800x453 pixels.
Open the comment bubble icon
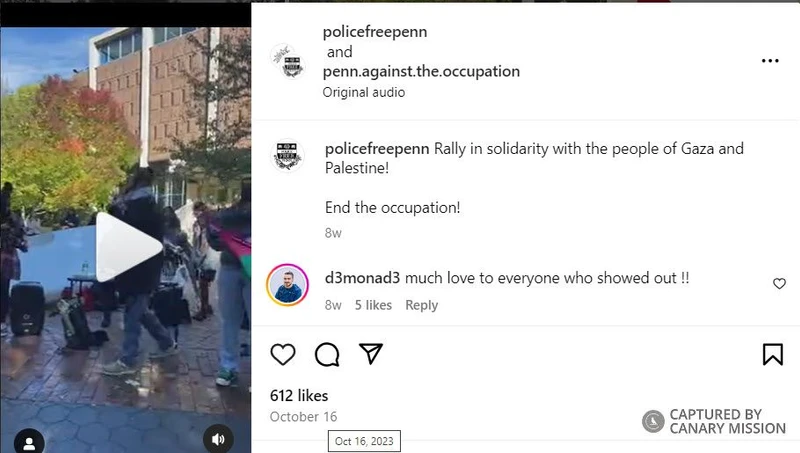click(327, 355)
